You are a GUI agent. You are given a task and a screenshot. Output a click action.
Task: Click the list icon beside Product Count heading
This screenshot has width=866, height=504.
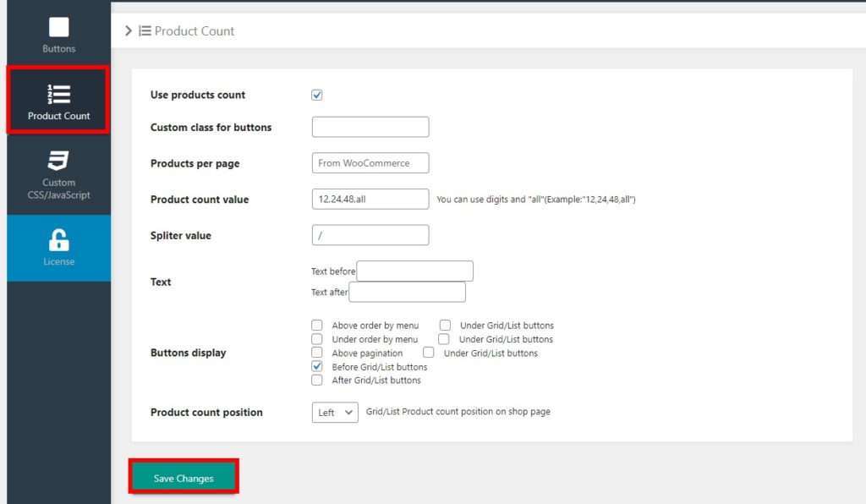[145, 31]
